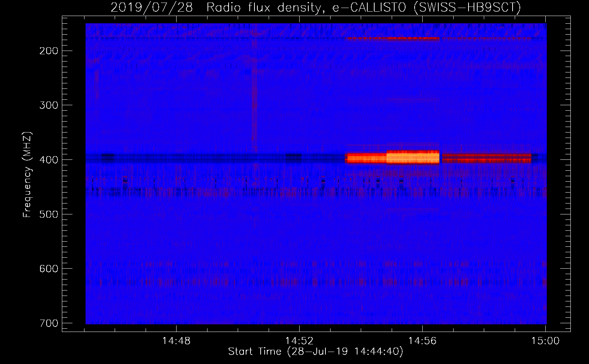The image size is (589, 364).
Task: Click the 14:48 time axis label
Action: tap(176, 341)
